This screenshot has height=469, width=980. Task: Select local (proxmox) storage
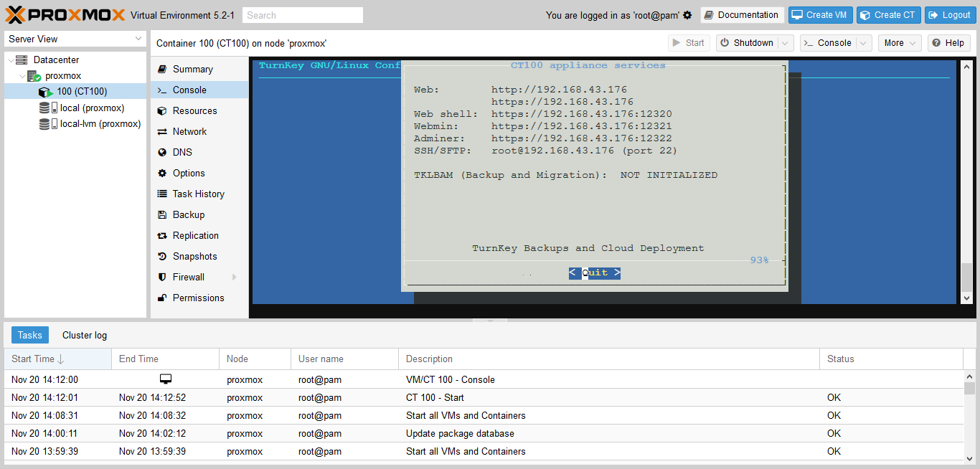pos(92,108)
